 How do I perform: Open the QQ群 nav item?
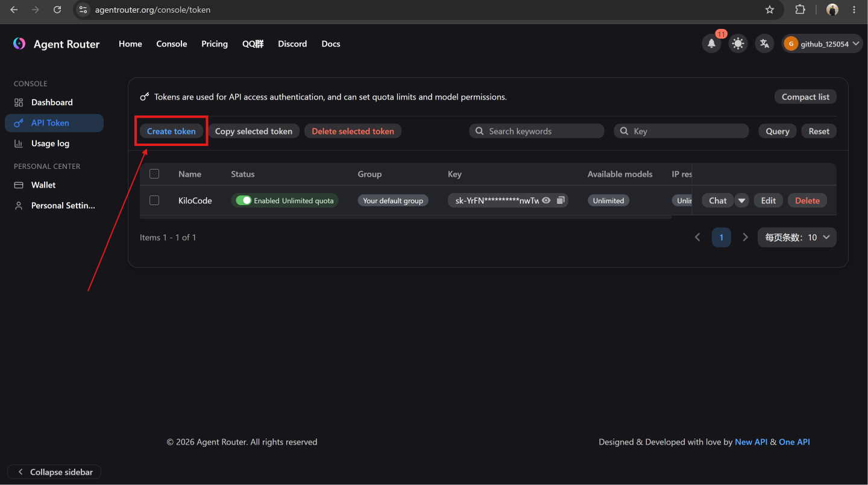253,43
